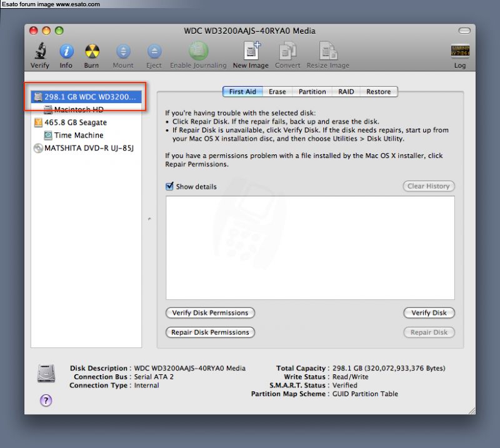Click the Mount toolbar icon

[x=123, y=51]
